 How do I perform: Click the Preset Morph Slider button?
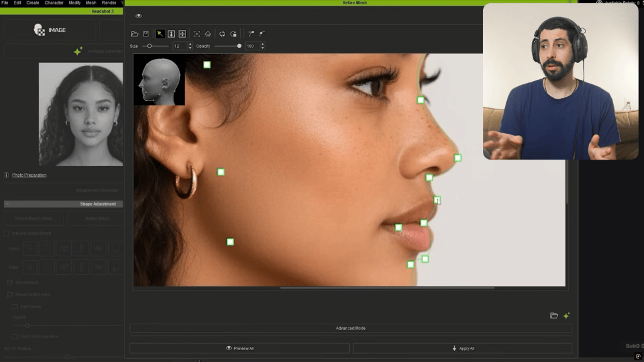point(34,218)
